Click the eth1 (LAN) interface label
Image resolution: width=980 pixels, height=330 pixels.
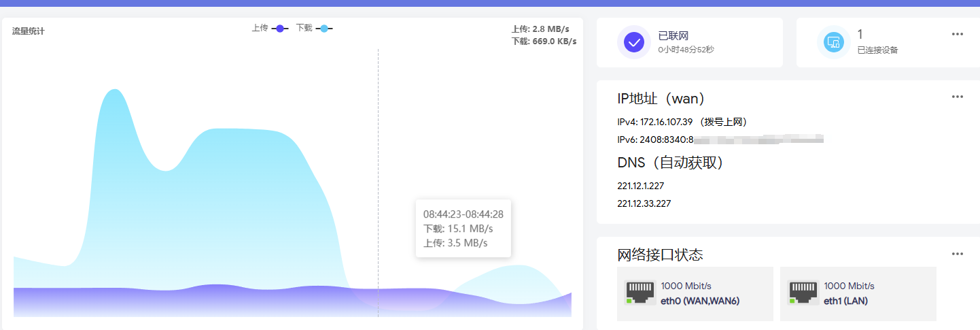pyautogui.click(x=845, y=301)
